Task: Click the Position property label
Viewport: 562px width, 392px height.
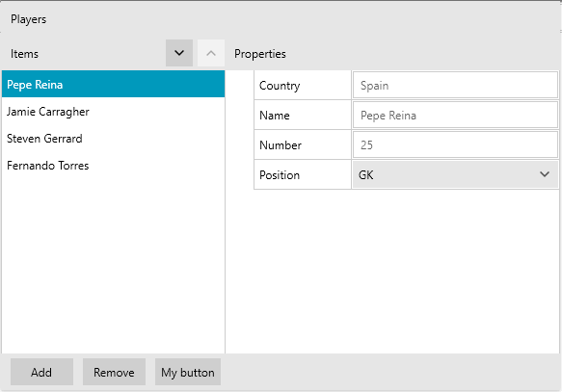Action: (x=280, y=175)
